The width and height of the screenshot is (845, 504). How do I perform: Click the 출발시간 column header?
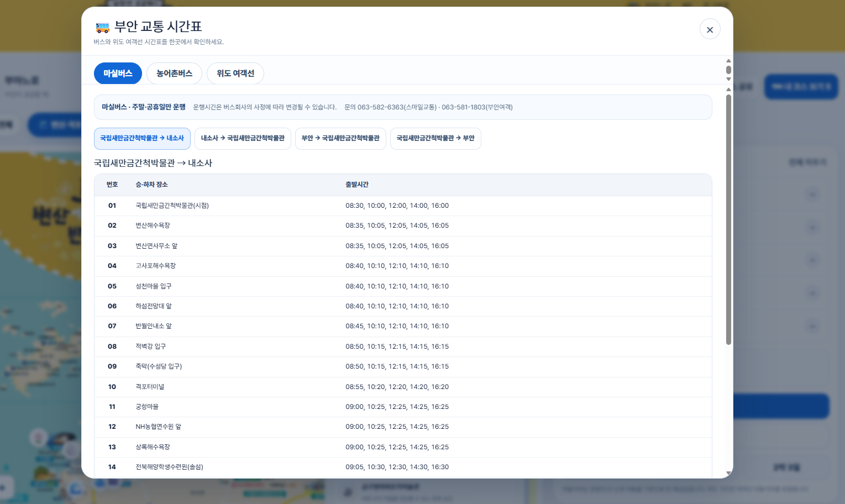(x=357, y=185)
